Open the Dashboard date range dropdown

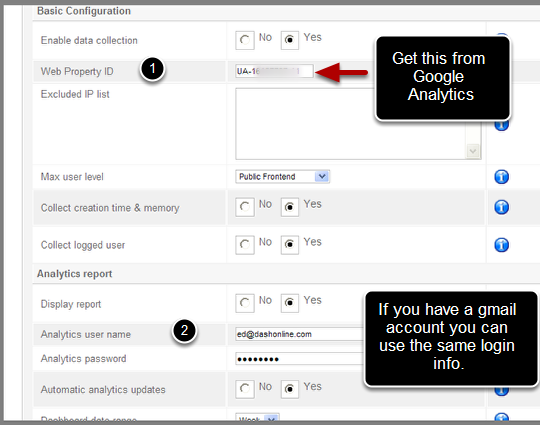257,418
